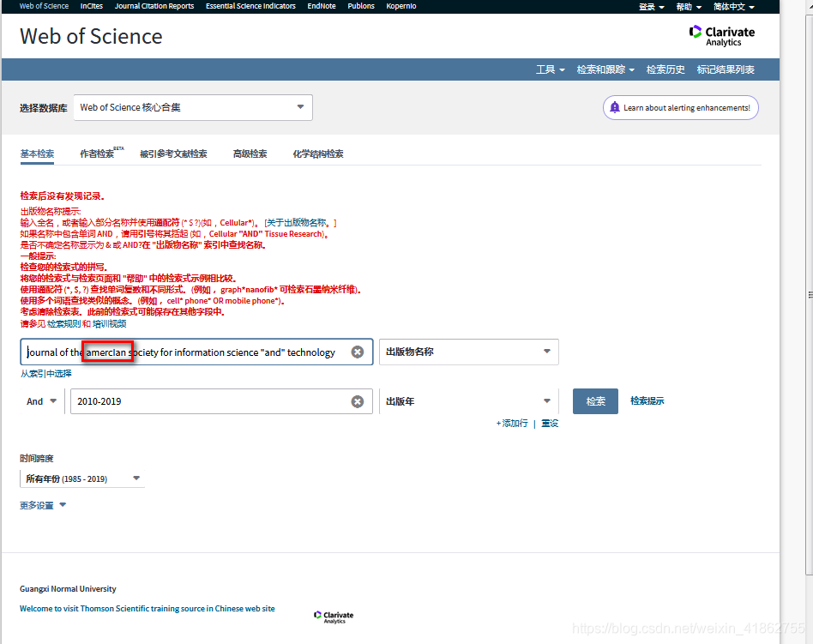Click the Clarivate footer logo
Viewport: 813px width, 644px height.
coord(334,617)
